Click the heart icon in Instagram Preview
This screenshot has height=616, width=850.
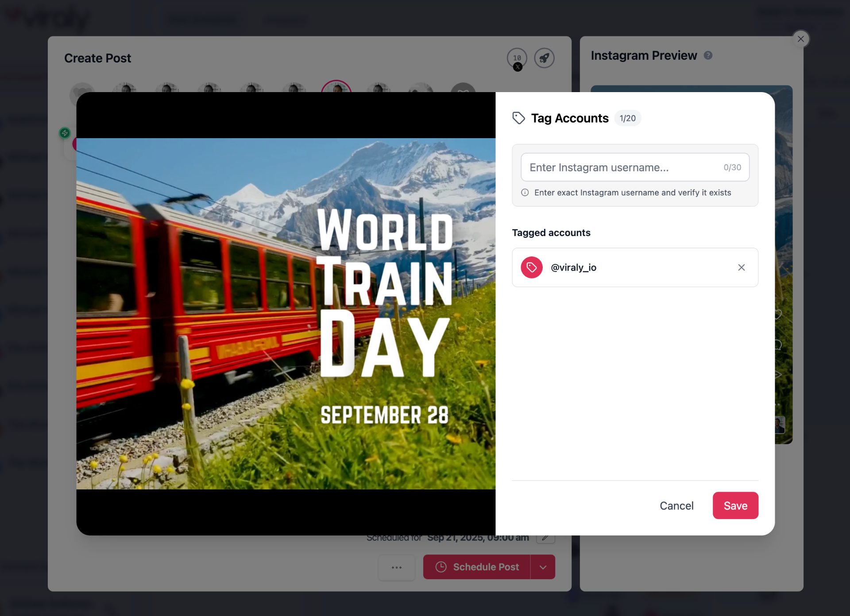tap(778, 314)
